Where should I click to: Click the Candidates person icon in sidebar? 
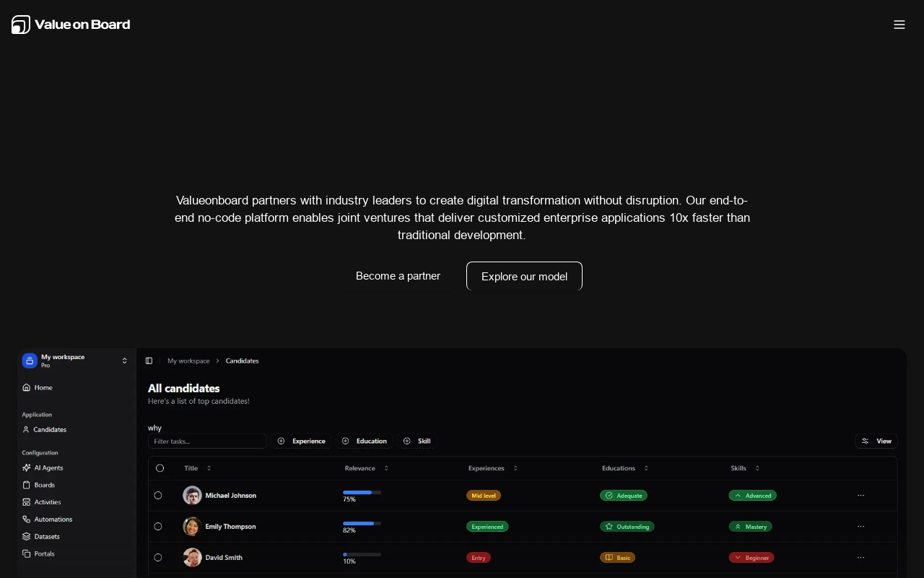point(26,429)
